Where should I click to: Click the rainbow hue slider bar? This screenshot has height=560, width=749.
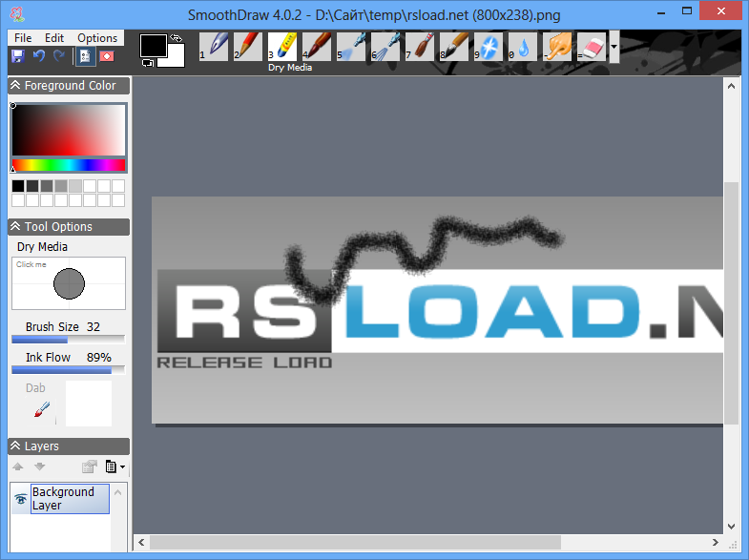69,165
